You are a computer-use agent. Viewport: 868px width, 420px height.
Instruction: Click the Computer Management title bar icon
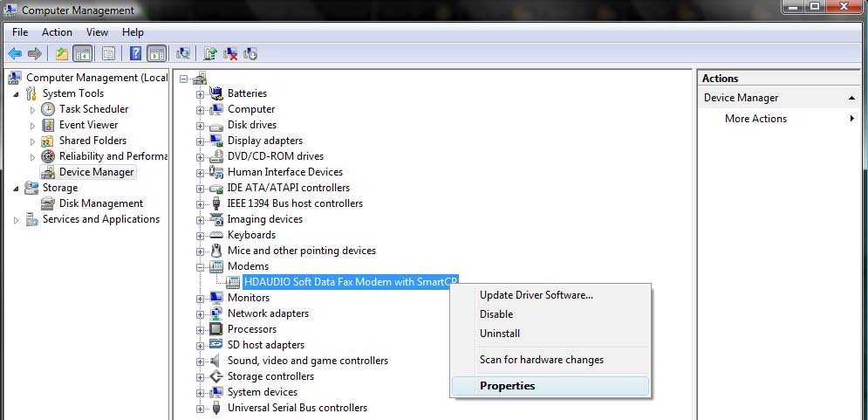coord(10,10)
